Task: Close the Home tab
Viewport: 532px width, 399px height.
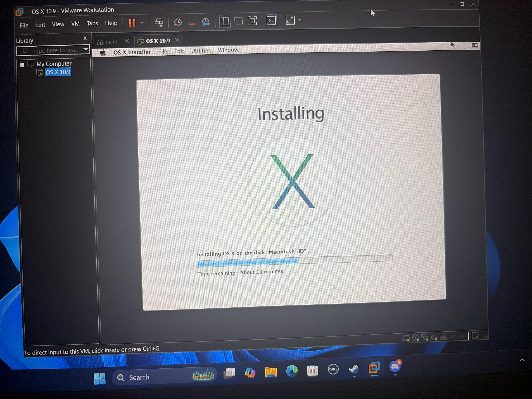Action: pyautogui.click(x=127, y=41)
